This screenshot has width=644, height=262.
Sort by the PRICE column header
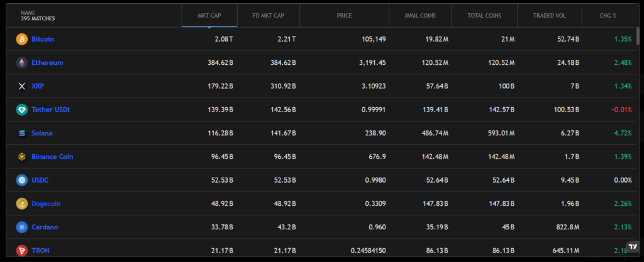point(344,16)
